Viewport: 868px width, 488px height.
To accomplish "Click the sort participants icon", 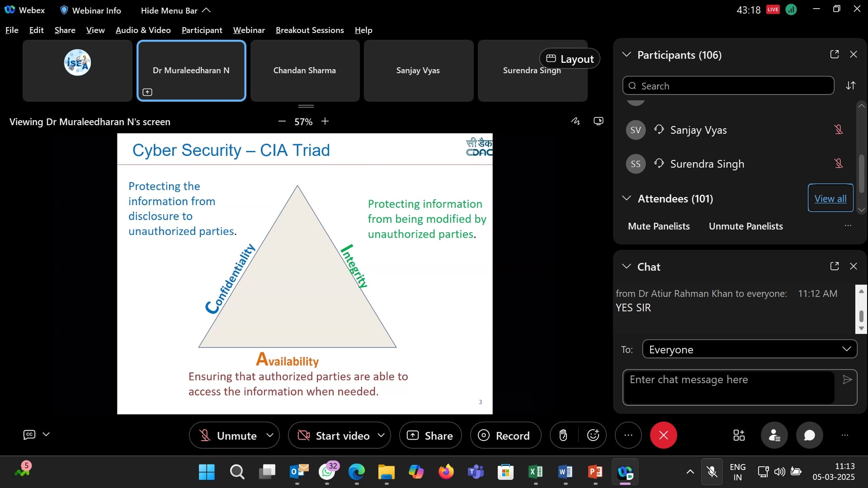I will (851, 86).
